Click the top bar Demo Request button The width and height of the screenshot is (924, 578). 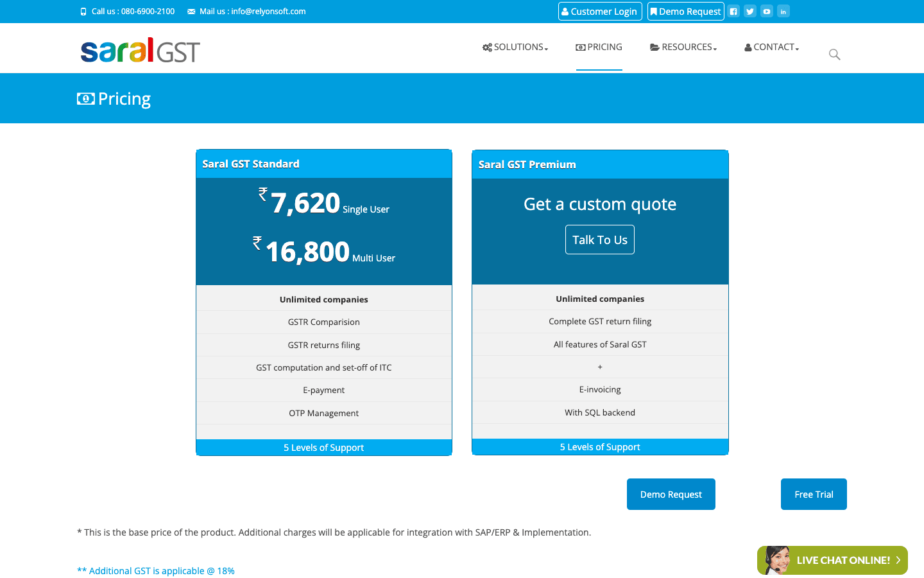[686, 12]
